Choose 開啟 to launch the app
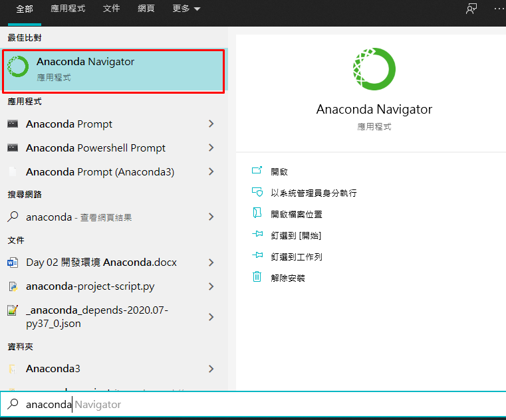The image size is (506, 420). (279, 171)
